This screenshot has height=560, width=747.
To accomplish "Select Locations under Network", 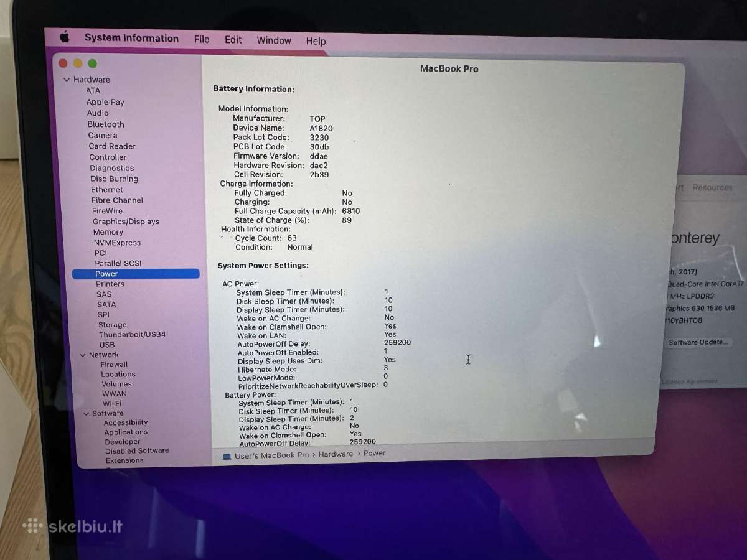I will coord(118,375).
